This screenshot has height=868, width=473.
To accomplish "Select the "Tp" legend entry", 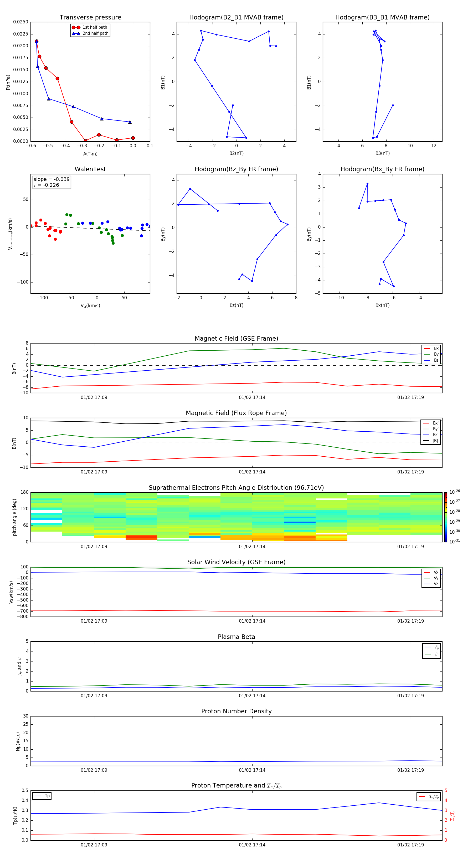I will 42,796.
